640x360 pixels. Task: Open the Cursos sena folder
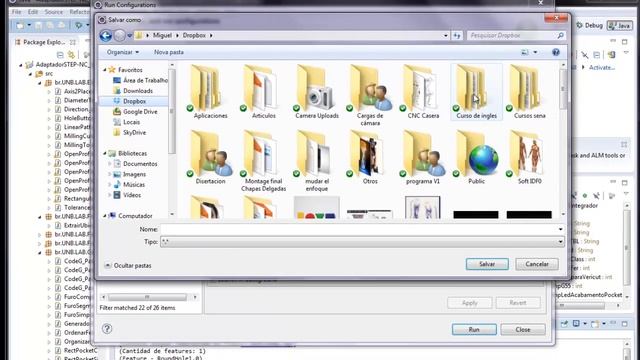[529, 92]
